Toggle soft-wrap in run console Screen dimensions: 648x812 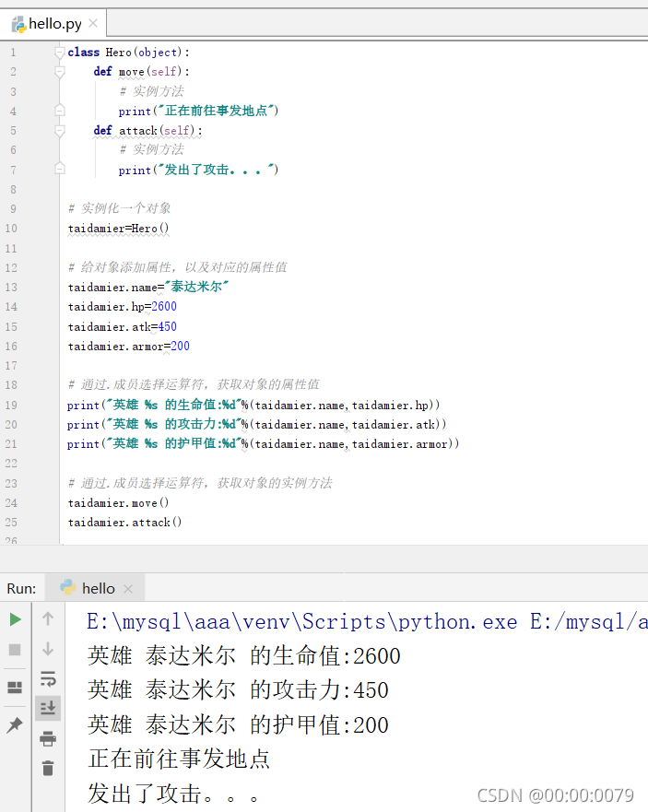[48, 678]
